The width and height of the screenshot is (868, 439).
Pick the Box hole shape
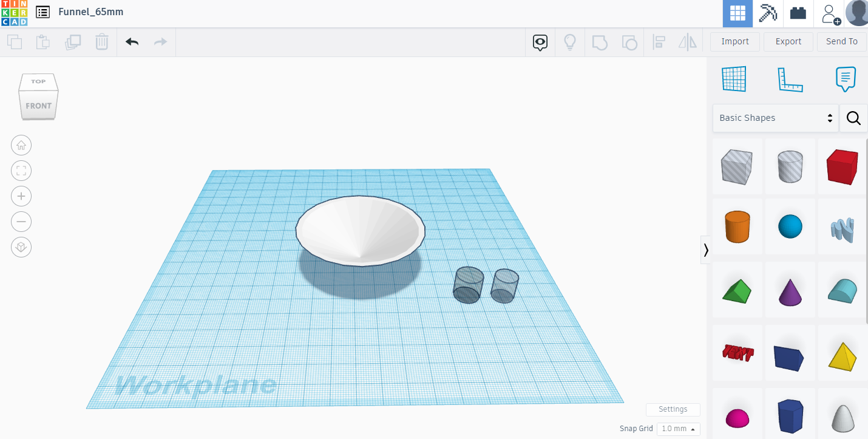(x=737, y=166)
